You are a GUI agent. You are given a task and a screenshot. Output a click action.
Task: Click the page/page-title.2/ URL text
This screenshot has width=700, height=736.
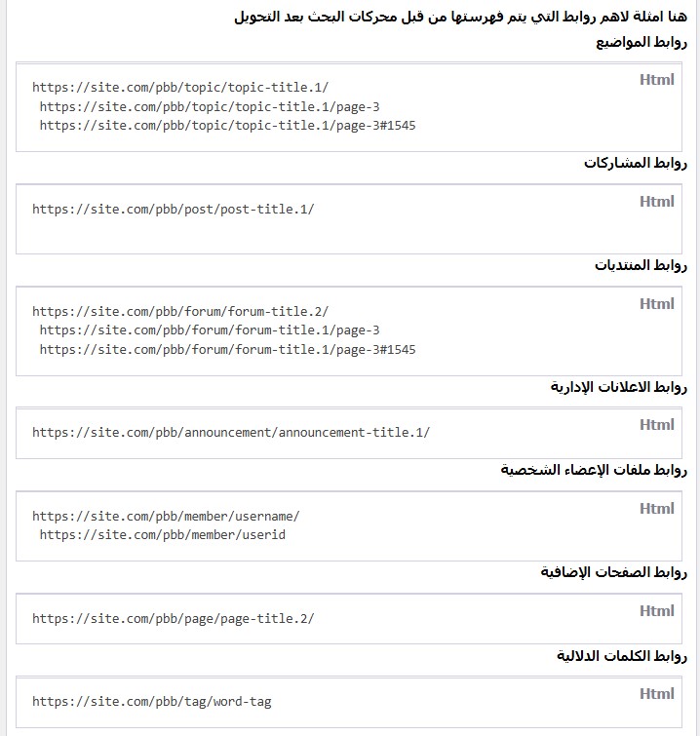point(174,619)
